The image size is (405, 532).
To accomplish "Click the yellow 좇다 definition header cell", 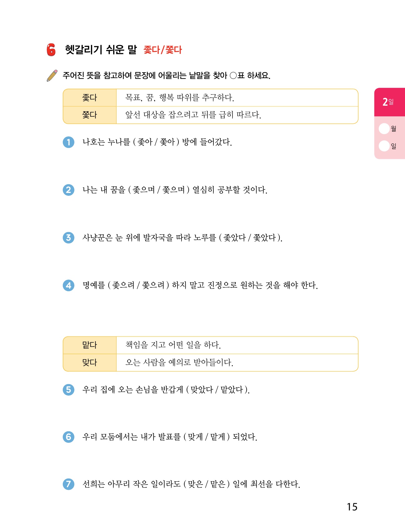I will (90, 98).
